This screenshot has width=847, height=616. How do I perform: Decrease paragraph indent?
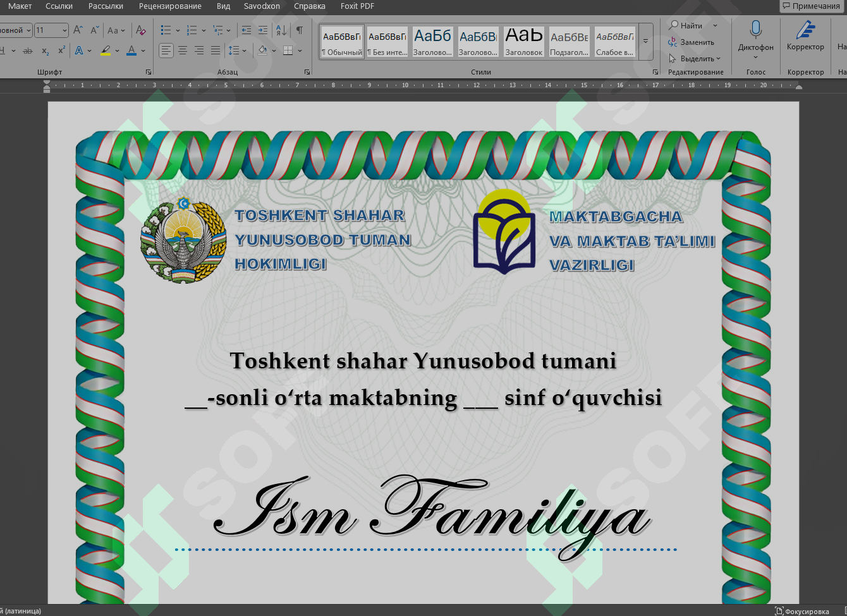247,30
